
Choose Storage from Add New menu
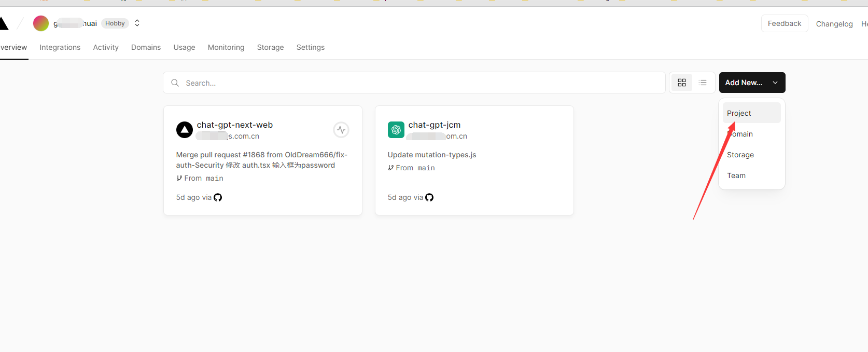(x=752, y=155)
